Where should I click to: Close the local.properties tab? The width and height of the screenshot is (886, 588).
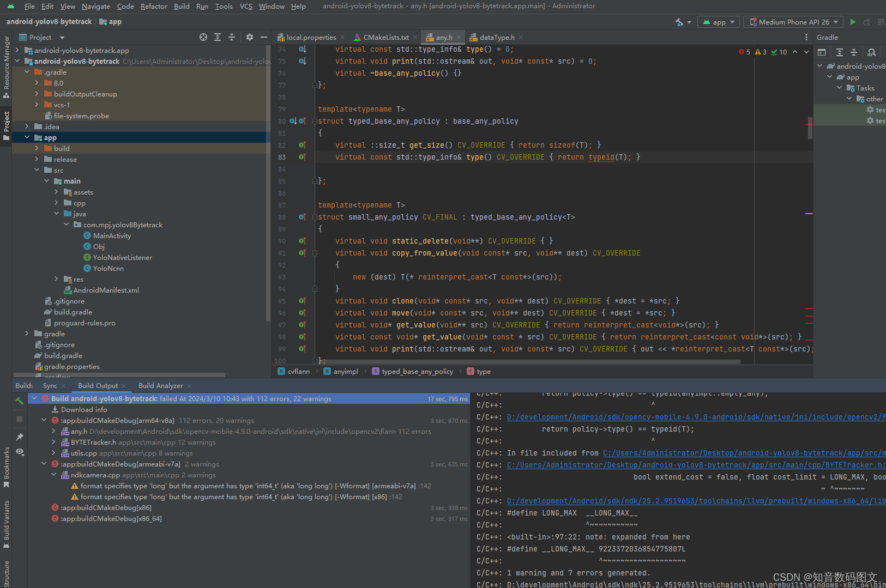(342, 37)
